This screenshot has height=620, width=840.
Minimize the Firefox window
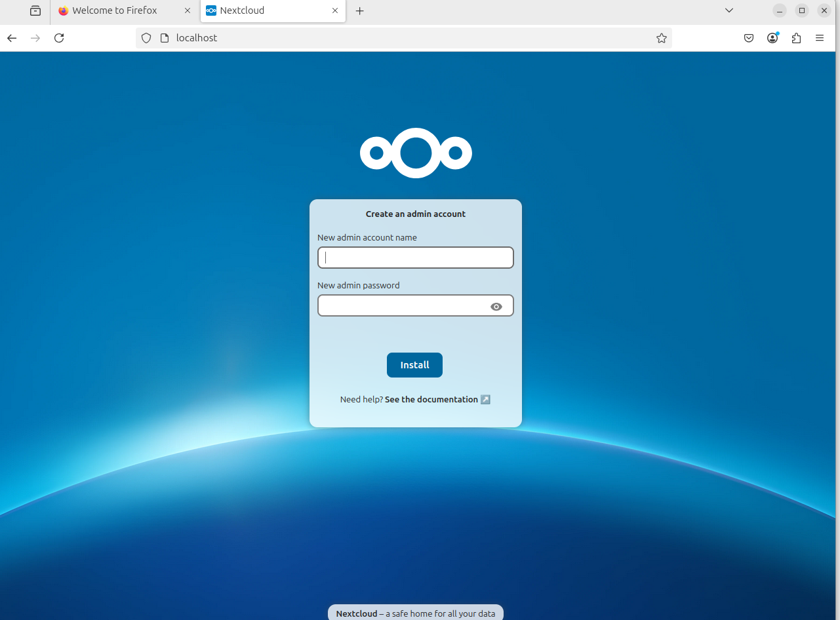779,10
